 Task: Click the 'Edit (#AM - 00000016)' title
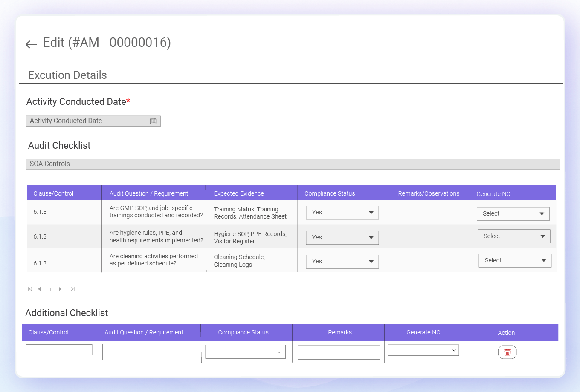pyautogui.click(x=107, y=43)
